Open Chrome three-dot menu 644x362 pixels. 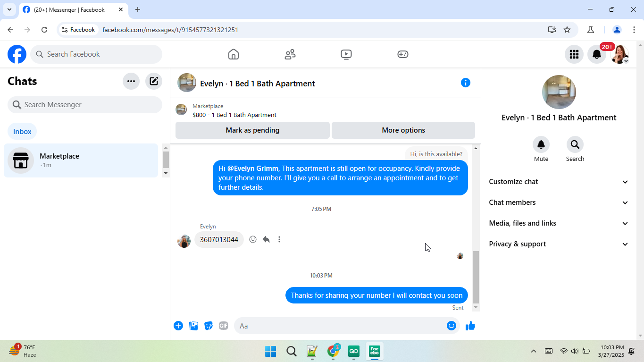click(634, 30)
